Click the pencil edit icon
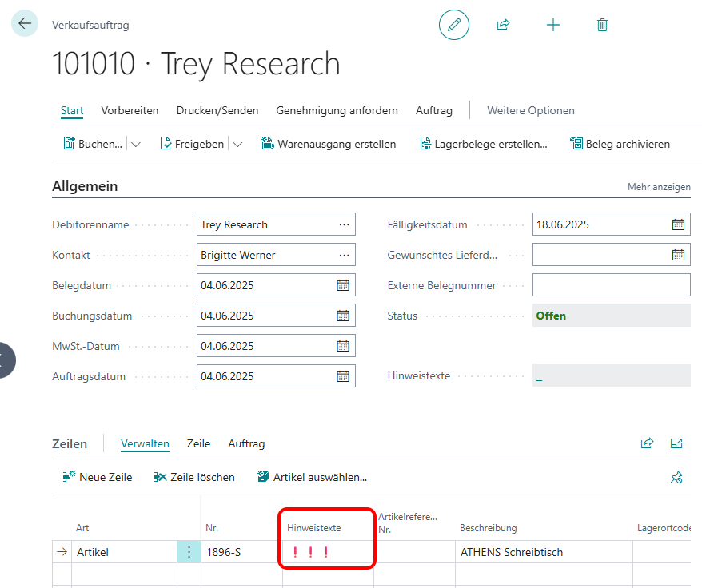 tap(454, 25)
